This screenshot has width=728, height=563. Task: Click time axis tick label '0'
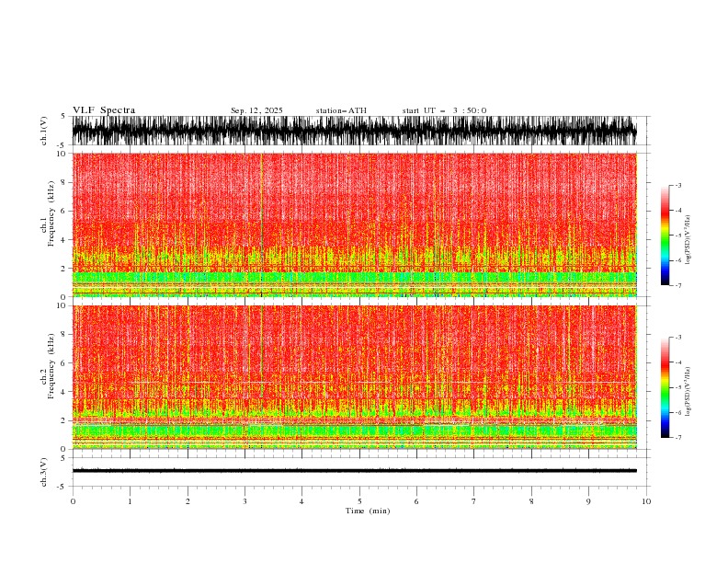coord(73,501)
